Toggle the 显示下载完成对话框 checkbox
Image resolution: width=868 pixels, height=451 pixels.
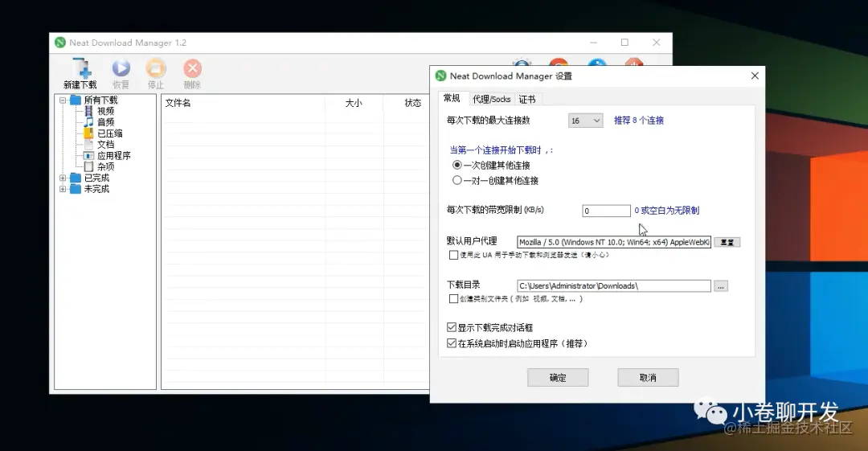[x=452, y=327]
